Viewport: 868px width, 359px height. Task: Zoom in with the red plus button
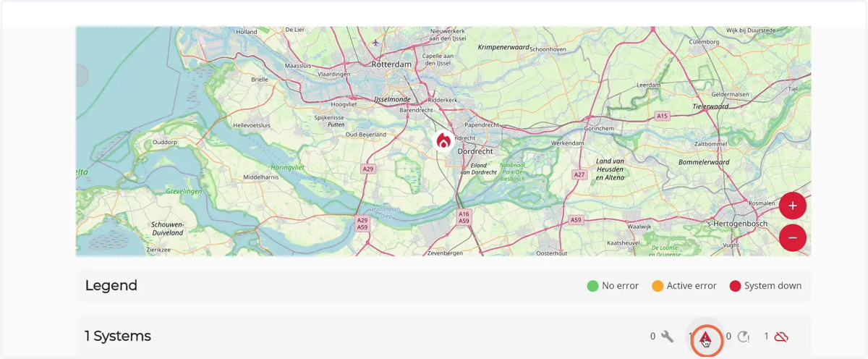(793, 206)
